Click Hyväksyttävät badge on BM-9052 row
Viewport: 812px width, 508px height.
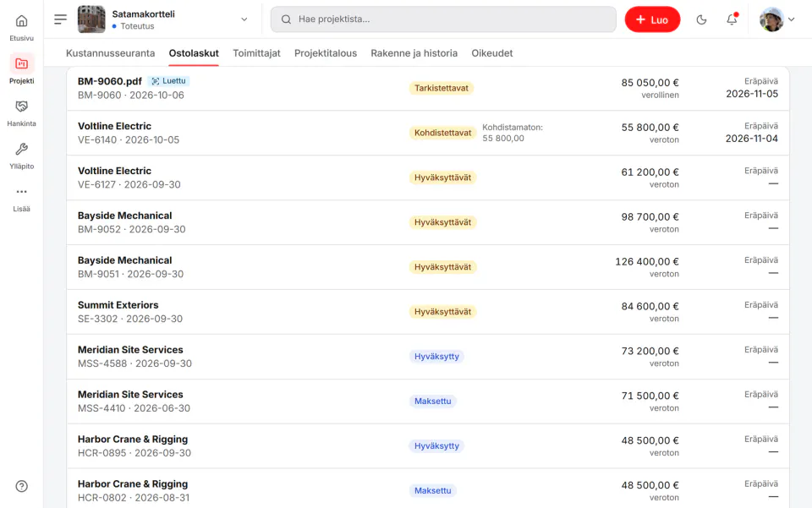[x=442, y=222]
